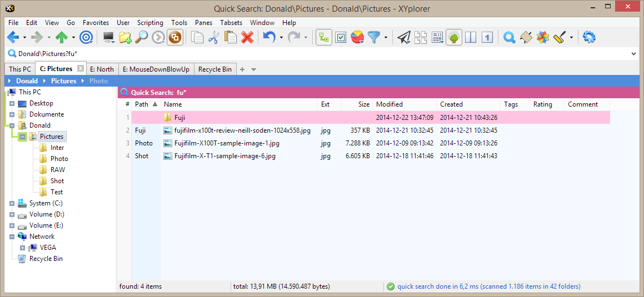Click the Back navigation arrow

pyautogui.click(x=12, y=38)
